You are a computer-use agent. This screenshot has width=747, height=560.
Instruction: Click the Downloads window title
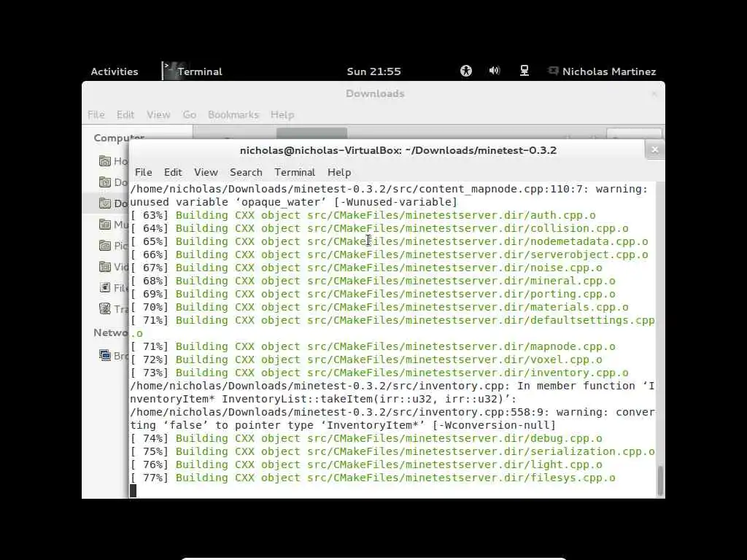(x=375, y=94)
